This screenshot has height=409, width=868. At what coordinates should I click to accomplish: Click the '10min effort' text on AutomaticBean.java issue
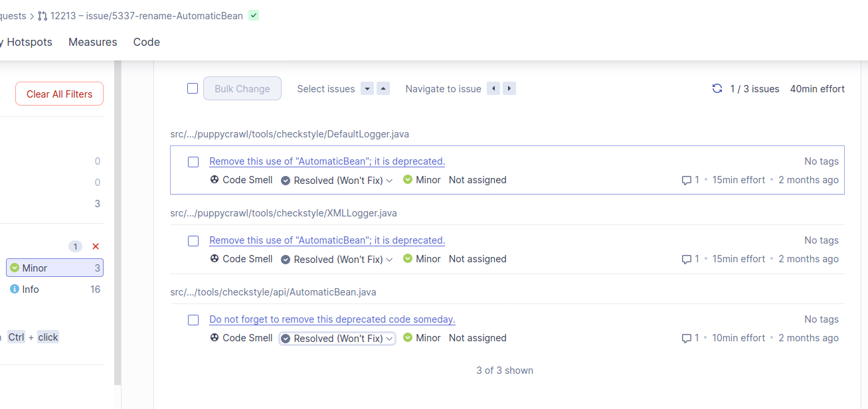(738, 338)
